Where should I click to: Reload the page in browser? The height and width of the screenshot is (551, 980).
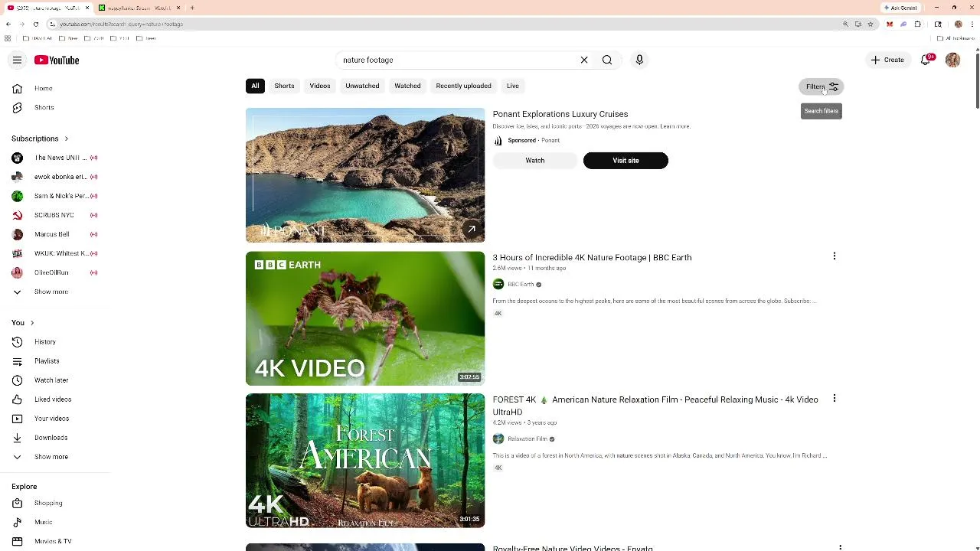(x=35, y=24)
